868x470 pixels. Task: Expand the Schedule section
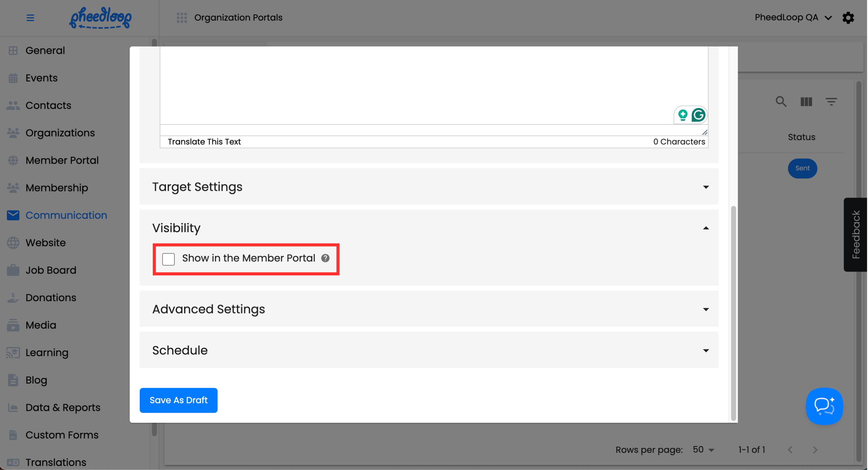[705, 350]
